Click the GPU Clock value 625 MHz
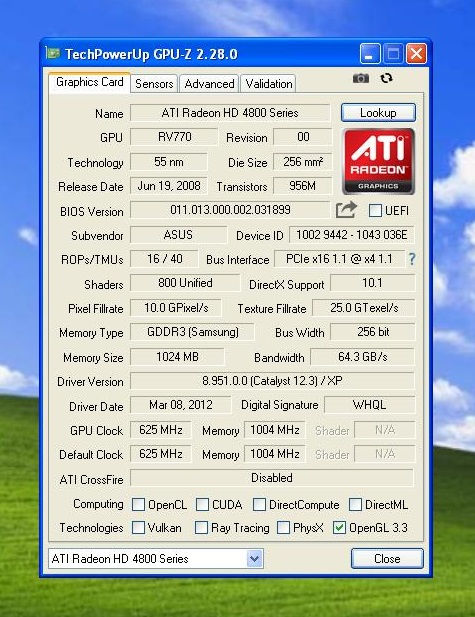Image resolution: width=475 pixels, height=617 pixels. [161, 430]
